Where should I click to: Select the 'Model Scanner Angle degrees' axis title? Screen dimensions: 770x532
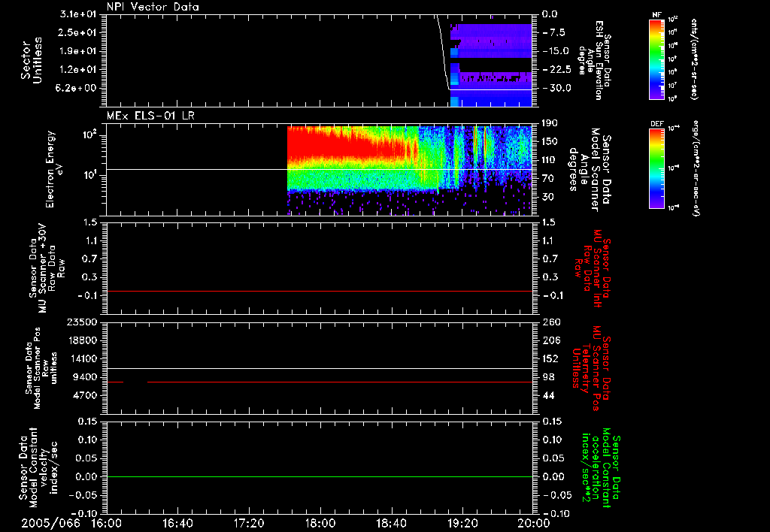click(x=589, y=170)
